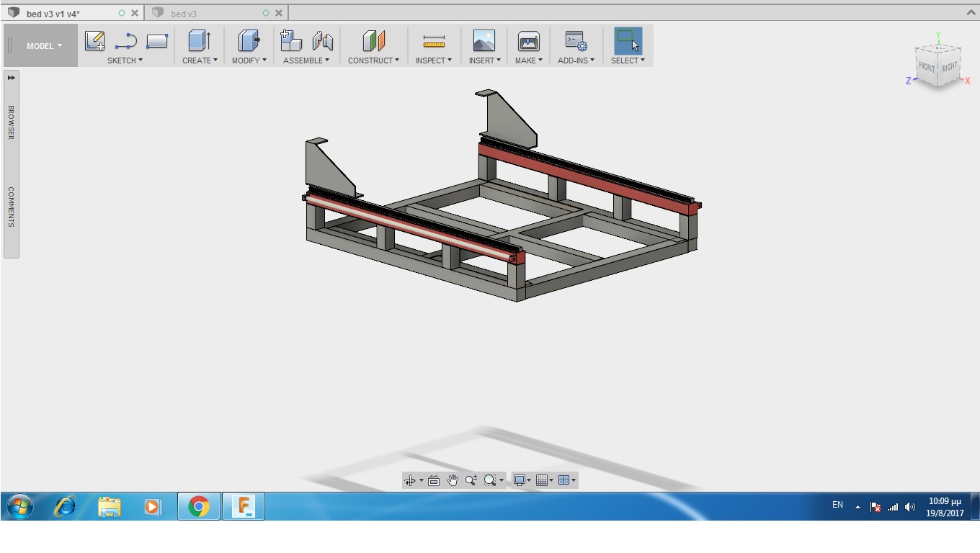
Task: Activate the Zoom magnifier tool
Action: click(x=471, y=480)
